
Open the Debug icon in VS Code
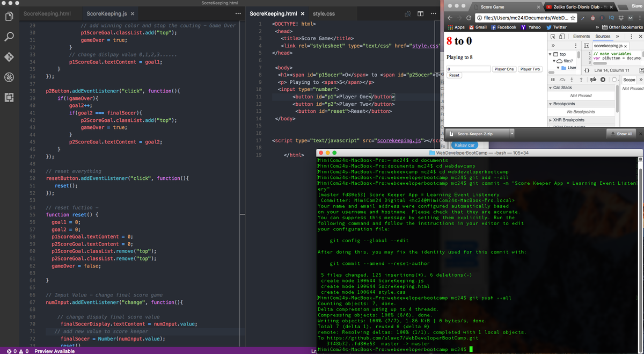coord(9,77)
